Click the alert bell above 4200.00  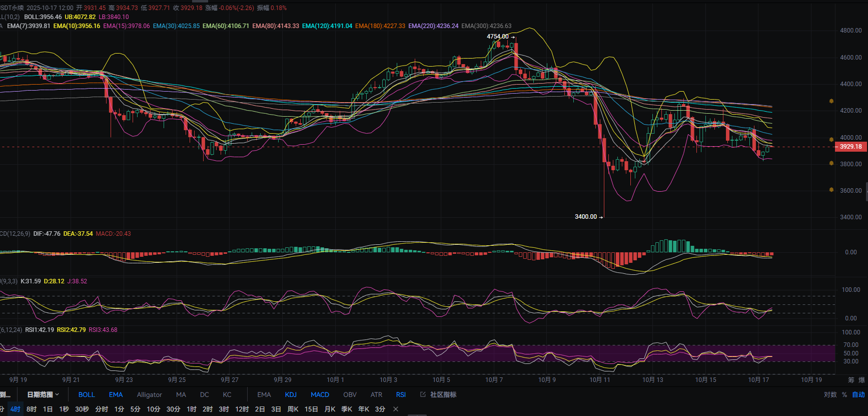coord(831,101)
